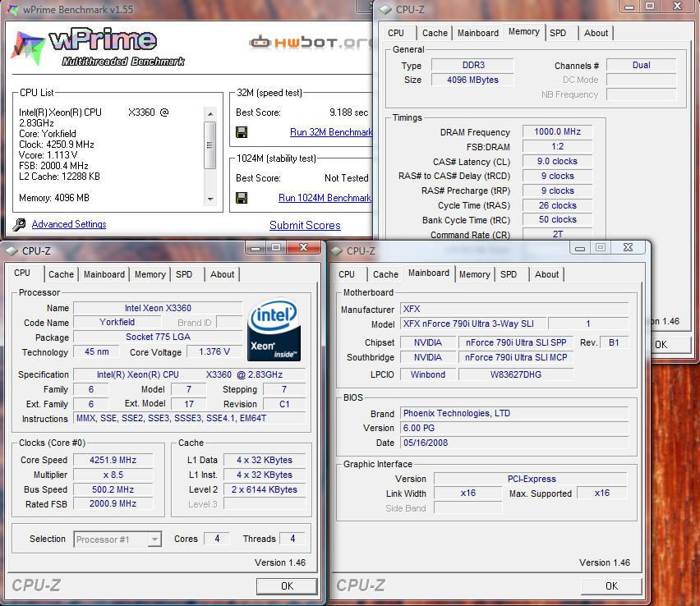Select CPU tab in Memory window
This screenshot has width=700, height=606.
pos(396,33)
